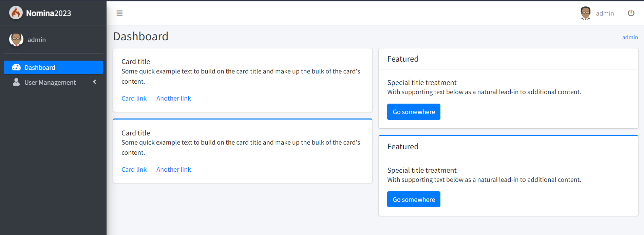The width and height of the screenshot is (644, 235).
Task: Follow Card link in first card
Action: [x=134, y=98]
